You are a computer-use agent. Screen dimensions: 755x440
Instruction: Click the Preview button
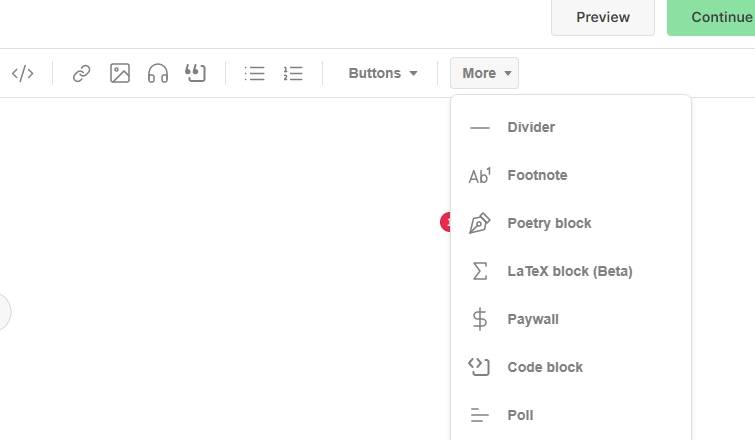tap(603, 17)
